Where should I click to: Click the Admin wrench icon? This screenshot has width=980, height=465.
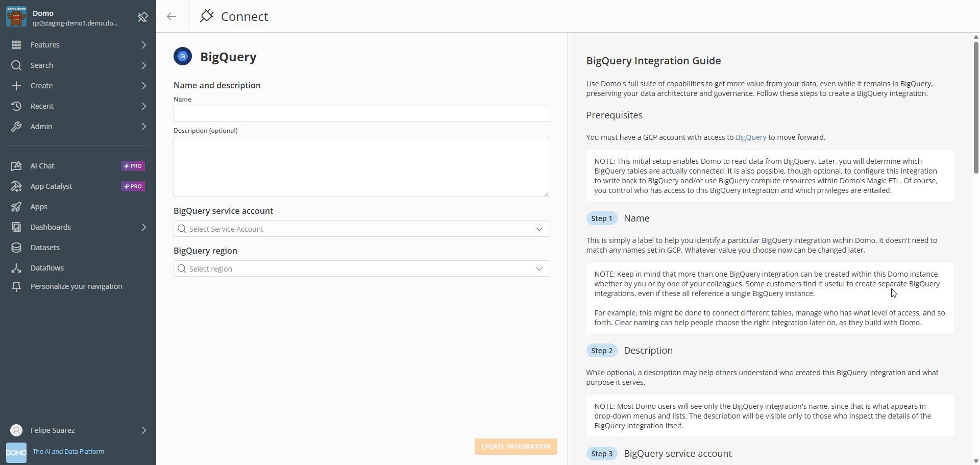[x=16, y=127]
